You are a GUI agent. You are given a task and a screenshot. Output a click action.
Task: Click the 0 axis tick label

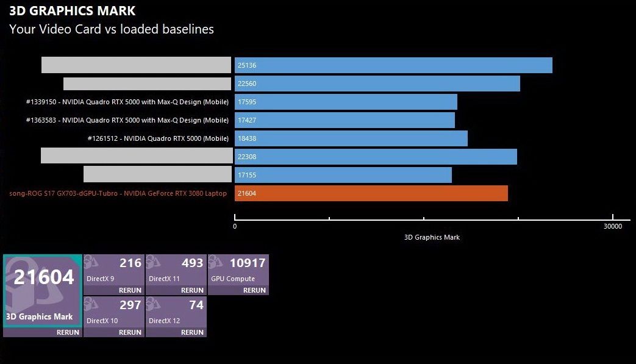[235, 226]
